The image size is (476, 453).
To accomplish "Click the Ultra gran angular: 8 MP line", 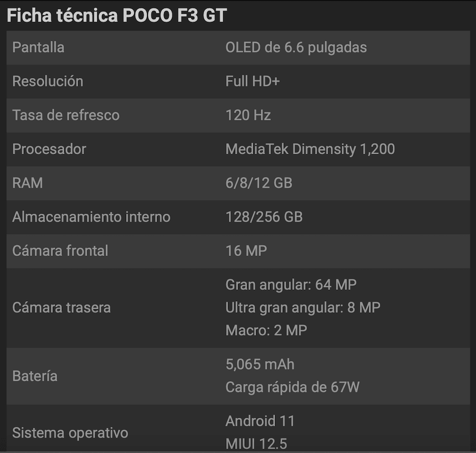I will click(303, 308).
